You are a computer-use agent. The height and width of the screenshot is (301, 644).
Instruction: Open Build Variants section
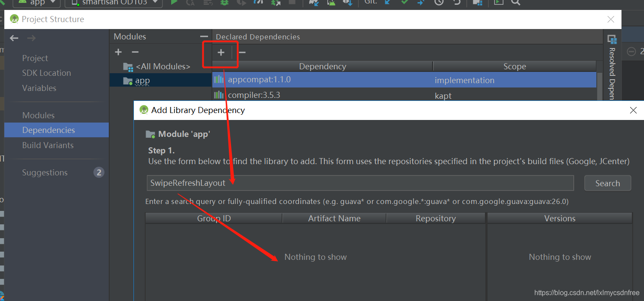pyautogui.click(x=48, y=145)
